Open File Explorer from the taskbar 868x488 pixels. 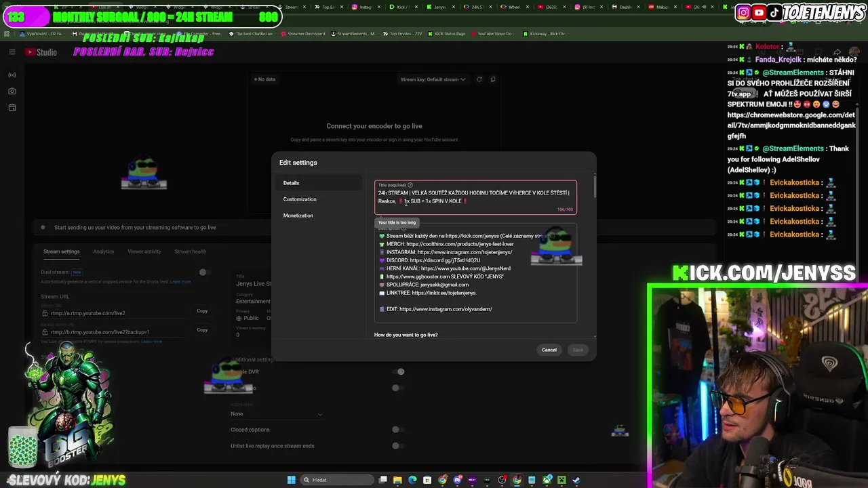tap(398, 480)
